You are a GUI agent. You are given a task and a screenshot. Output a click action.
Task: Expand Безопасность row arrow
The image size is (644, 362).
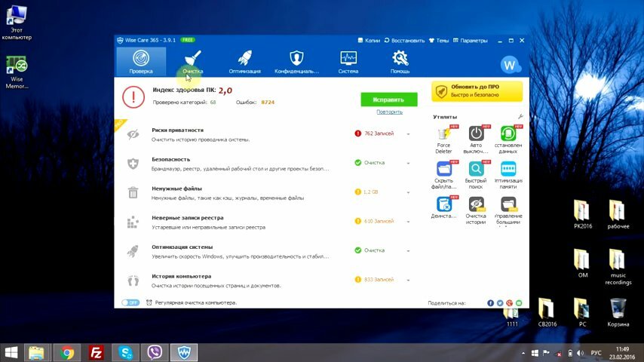(x=408, y=163)
